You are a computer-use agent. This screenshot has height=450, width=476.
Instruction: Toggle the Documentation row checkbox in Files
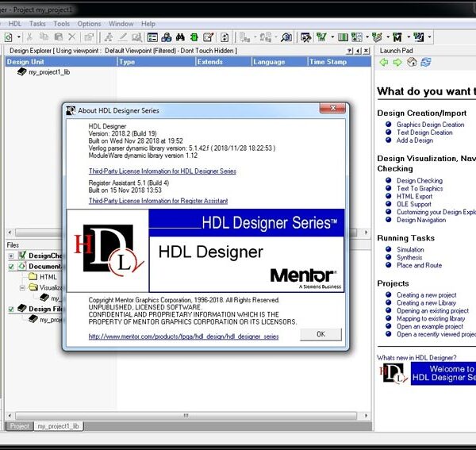tap(11, 267)
